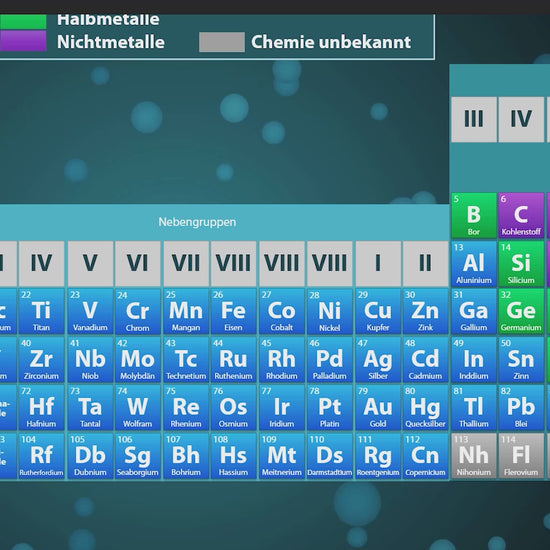Click the Technetium (Tc) tile
This screenshot has width=550, height=550.
click(x=186, y=360)
